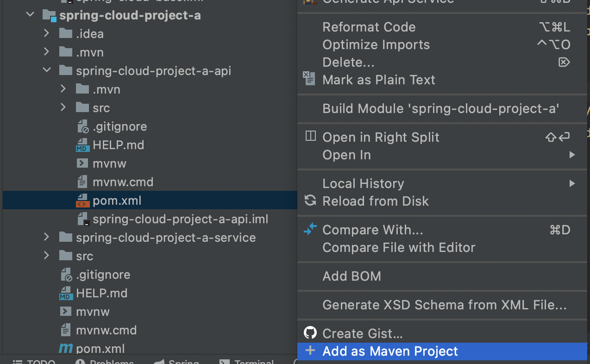Click the plus icon for Add as Maven Project
Screen dimensions: 590x364
(x=310, y=351)
